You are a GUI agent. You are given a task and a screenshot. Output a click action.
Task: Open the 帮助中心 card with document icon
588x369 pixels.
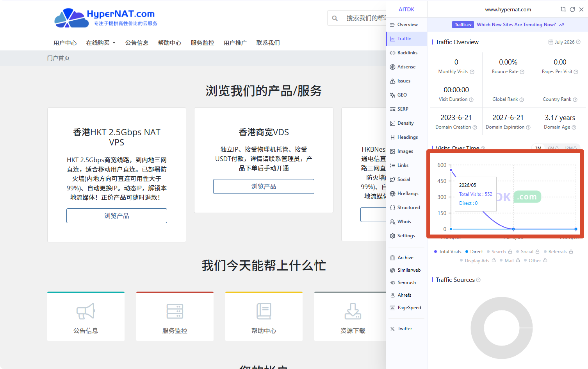(x=264, y=317)
